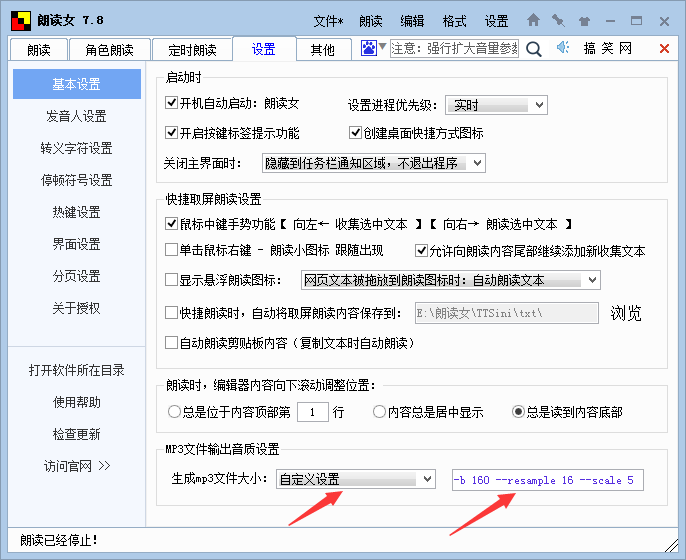686x560 pixels.
Task: Open the 设置进程优先级 dropdown showing 实时
Action: pos(496,105)
